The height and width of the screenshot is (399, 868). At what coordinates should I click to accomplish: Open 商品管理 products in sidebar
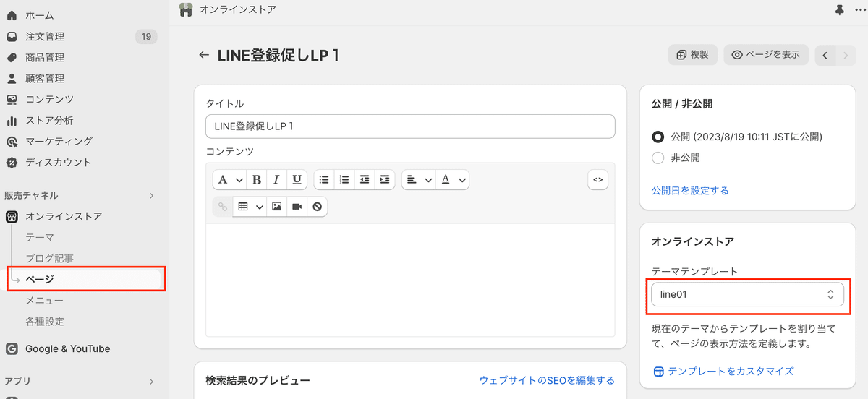45,57
